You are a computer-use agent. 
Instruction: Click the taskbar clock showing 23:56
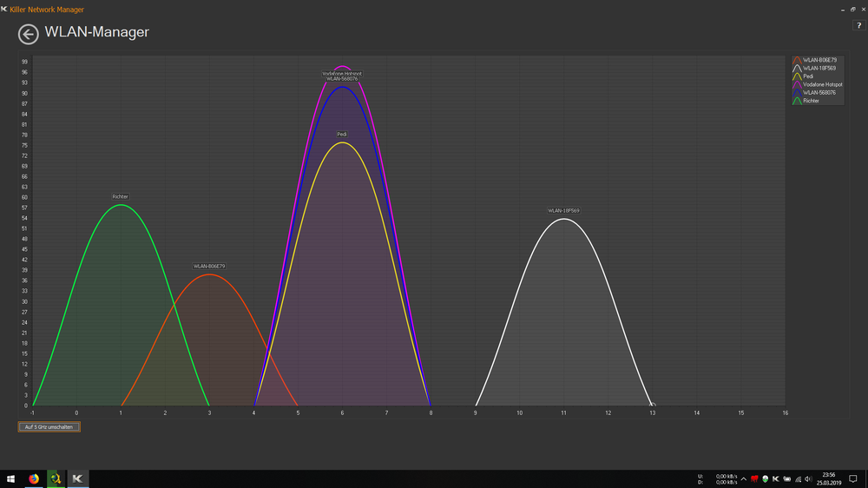[x=829, y=478]
